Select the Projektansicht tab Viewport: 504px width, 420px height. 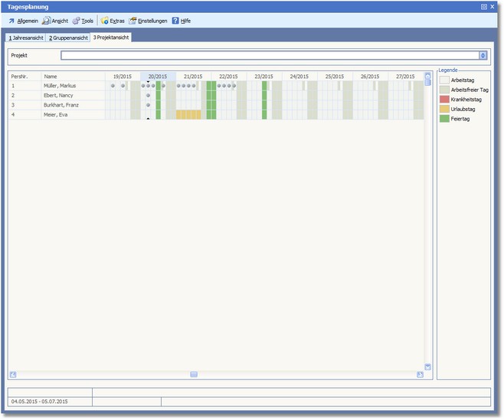pyautogui.click(x=111, y=37)
